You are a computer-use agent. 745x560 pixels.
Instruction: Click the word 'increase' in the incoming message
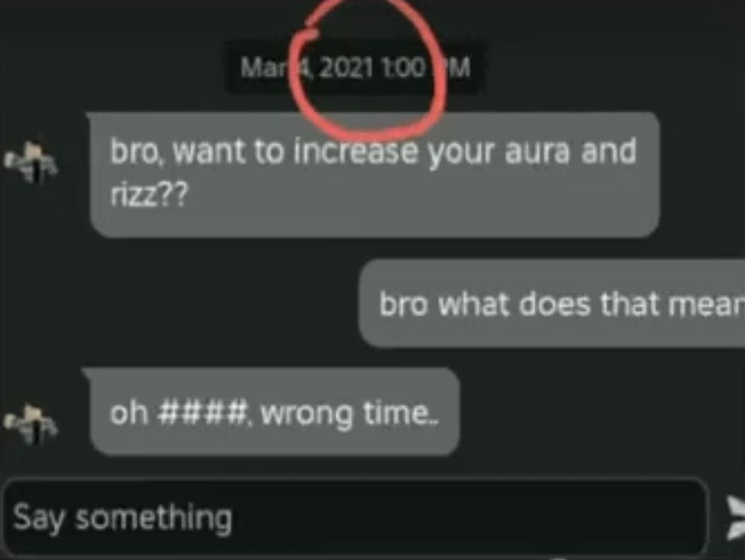click(356, 150)
